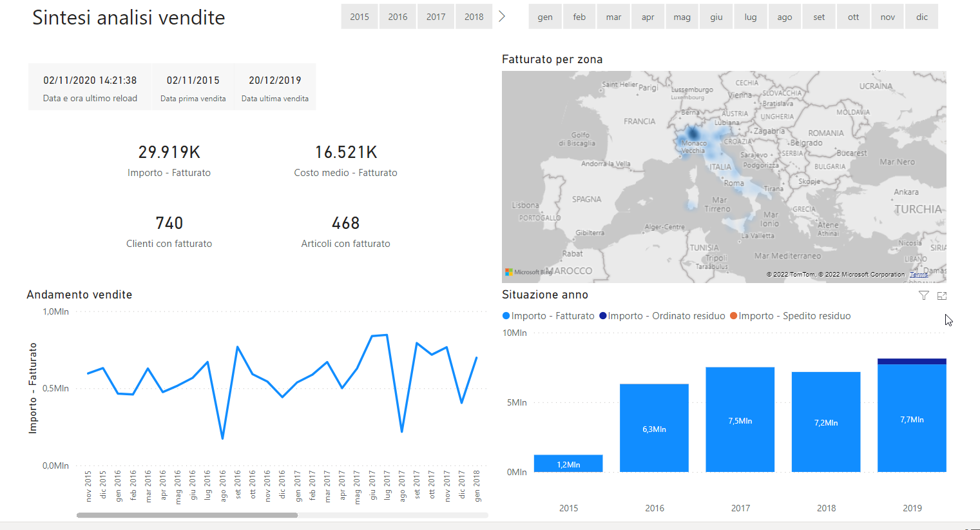Click the Roma label on the map
980x530 pixels.
734,183
